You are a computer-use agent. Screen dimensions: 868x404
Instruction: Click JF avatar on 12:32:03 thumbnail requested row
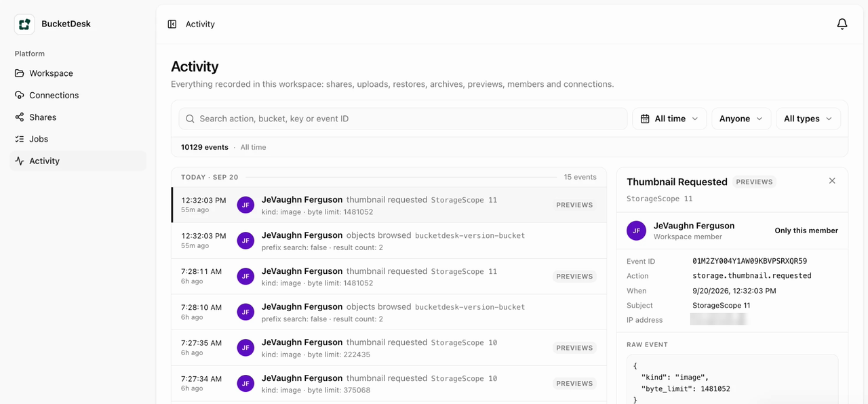pyautogui.click(x=245, y=205)
